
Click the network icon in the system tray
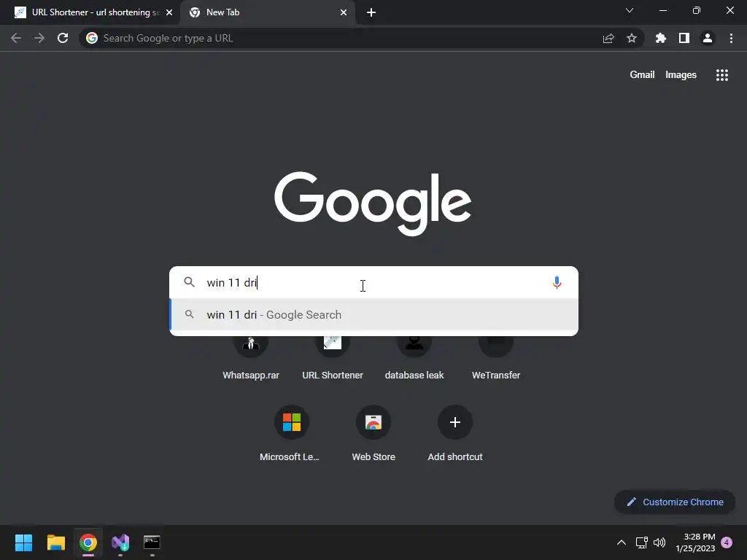[641, 542]
